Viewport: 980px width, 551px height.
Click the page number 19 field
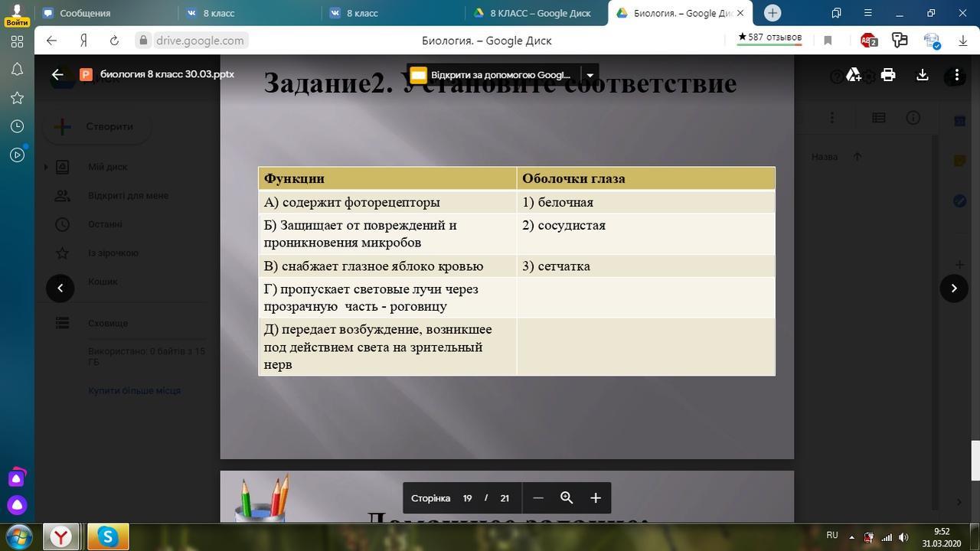(467, 498)
